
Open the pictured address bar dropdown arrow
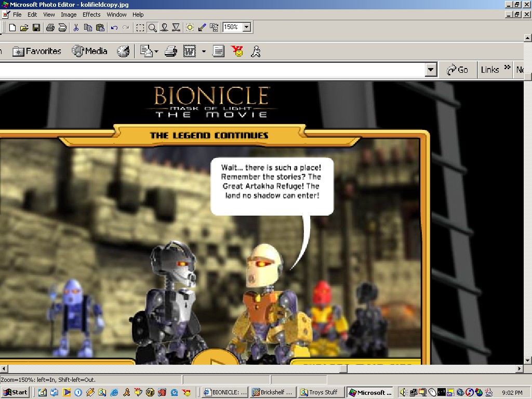coord(431,70)
